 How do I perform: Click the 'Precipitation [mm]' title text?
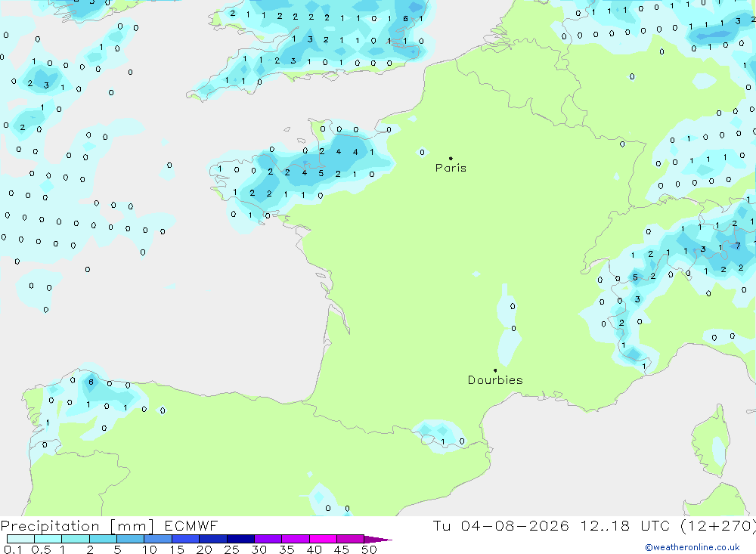pos(77,525)
